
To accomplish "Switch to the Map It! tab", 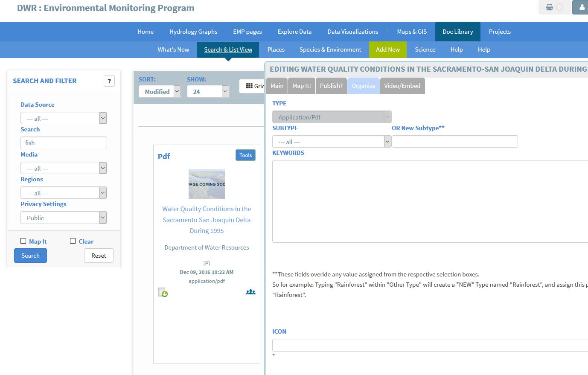I will [301, 86].
